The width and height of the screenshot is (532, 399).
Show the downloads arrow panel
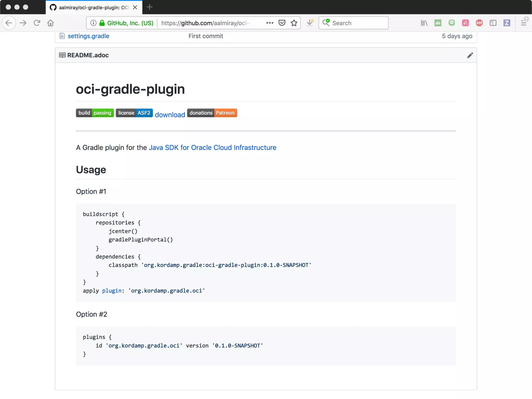coord(310,23)
